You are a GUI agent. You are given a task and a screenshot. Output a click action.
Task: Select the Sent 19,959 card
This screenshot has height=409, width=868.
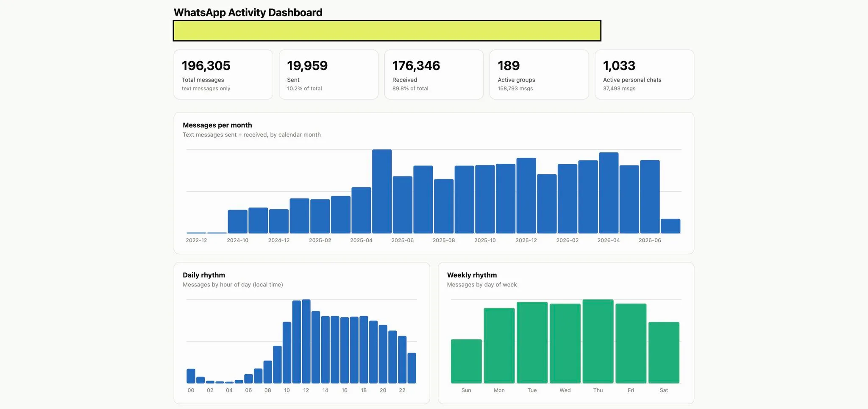328,75
